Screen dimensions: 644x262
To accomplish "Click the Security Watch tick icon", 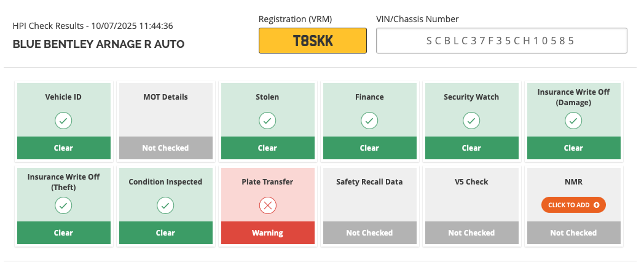I will point(471,121).
